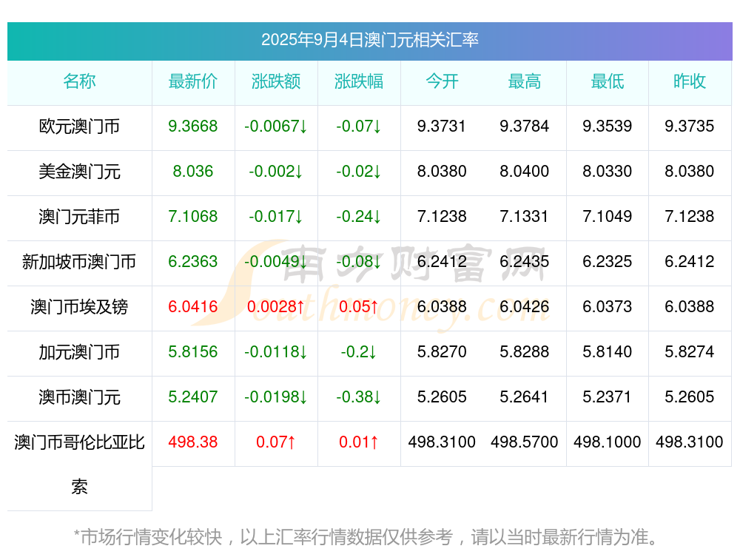Click change amount -0.002↓
This screenshot has width=740, height=560.
point(275,172)
